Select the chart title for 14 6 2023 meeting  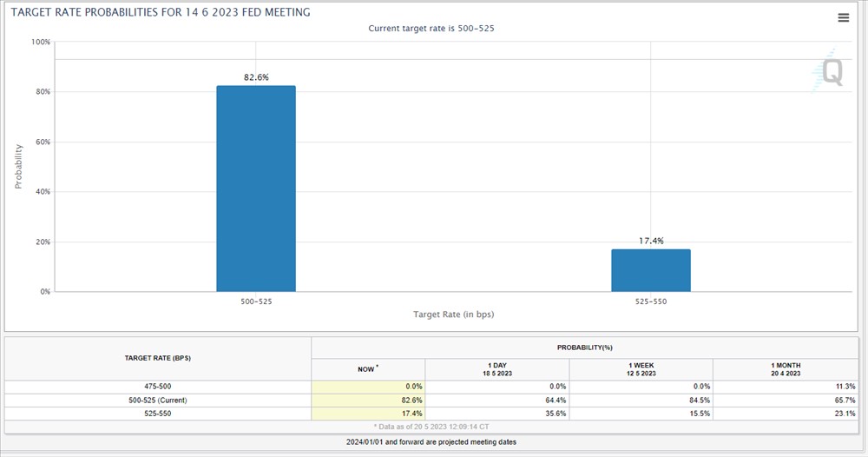[160, 13]
